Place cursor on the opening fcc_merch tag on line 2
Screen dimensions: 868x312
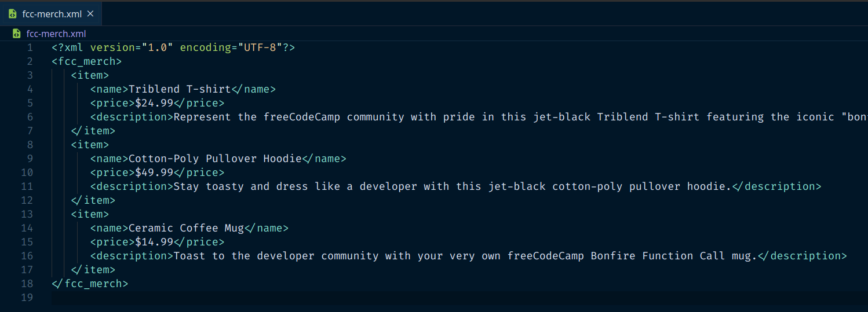(x=86, y=61)
